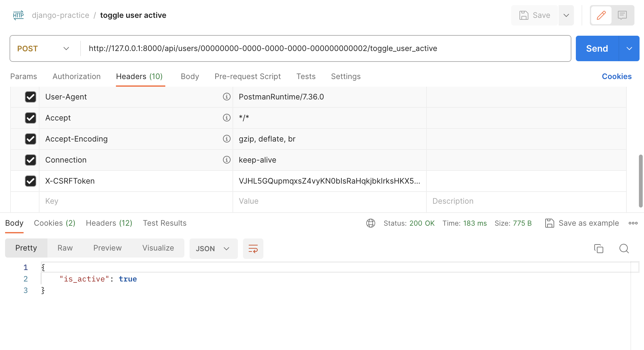Copy response body with copy icon

(598, 249)
